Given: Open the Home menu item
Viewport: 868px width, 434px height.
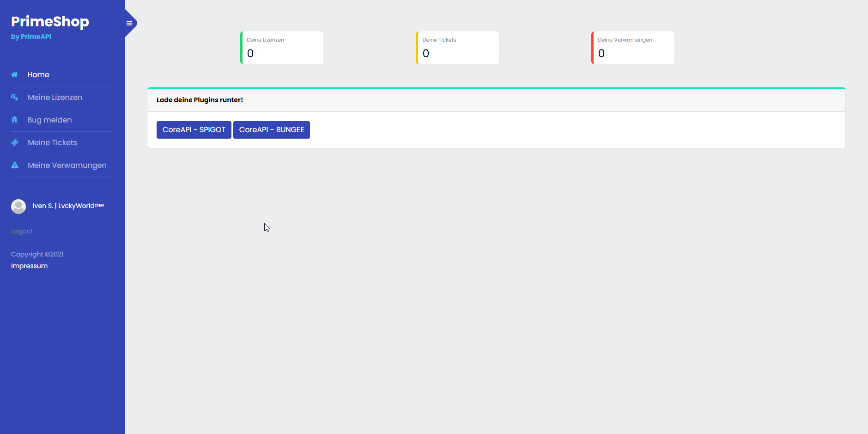Looking at the screenshot, I should pyautogui.click(x=38, y=74).
